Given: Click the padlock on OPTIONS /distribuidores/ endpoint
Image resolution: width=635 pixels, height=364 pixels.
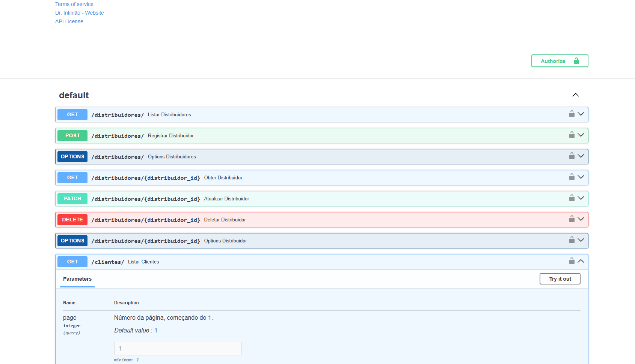Looking at the screenshot, I should point(572,156).
